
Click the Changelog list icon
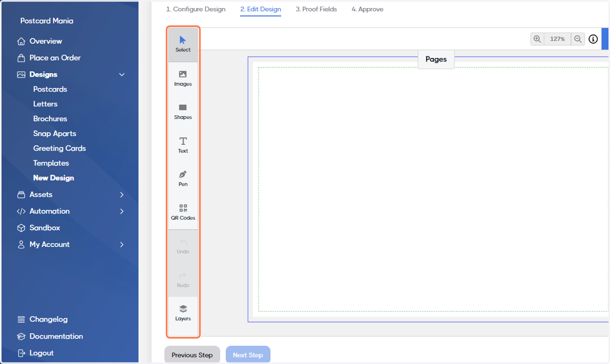click(21, 319)
